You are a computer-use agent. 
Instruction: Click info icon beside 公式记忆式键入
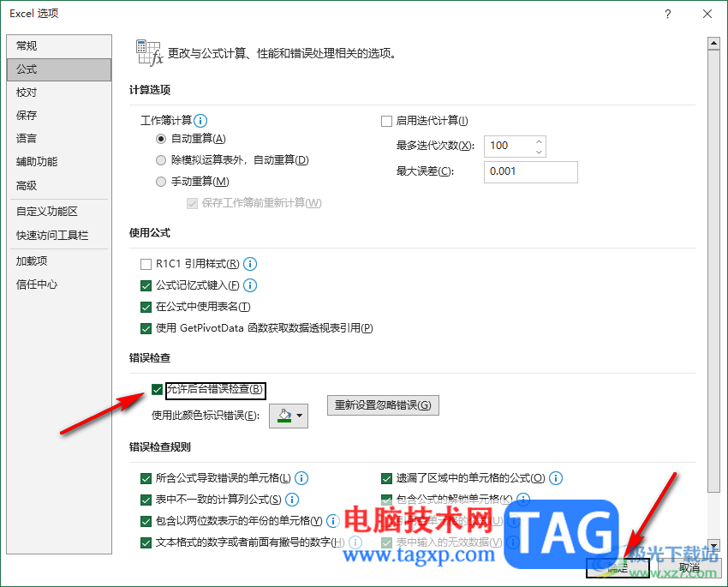click(250, 285)
